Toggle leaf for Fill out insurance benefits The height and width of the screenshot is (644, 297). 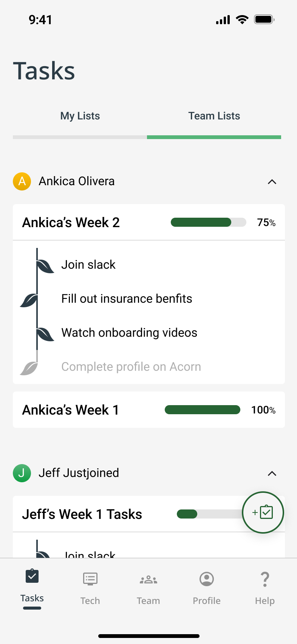29,300
